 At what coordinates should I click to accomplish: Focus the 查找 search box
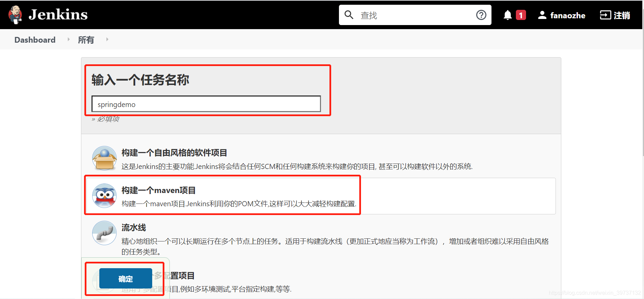click(415, 15)
